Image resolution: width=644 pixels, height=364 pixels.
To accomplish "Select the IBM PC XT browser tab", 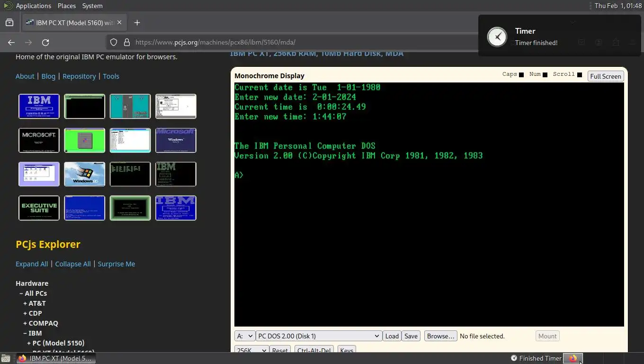I will [75, 23].
